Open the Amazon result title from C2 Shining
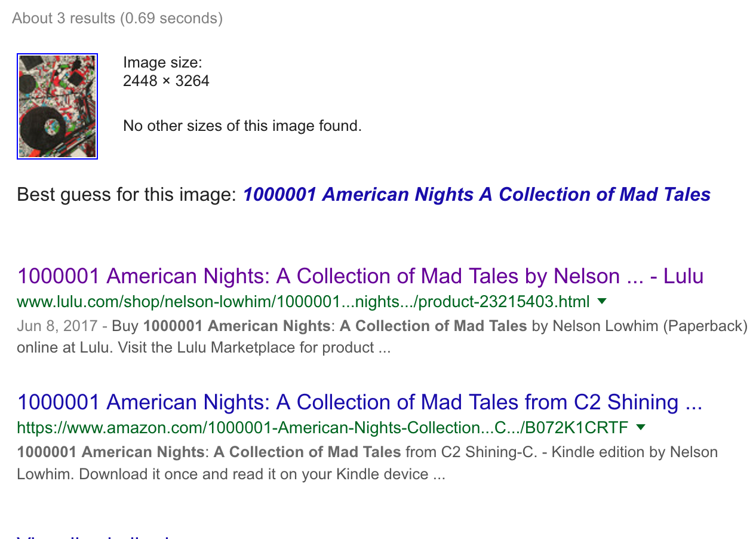Image resolution: width=756 pixels, height=539 pixels. point(359,402)
